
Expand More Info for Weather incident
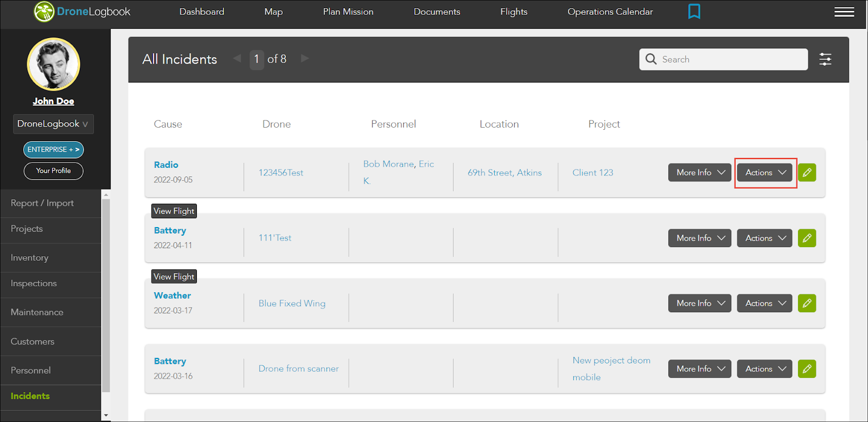coord(700,303)
